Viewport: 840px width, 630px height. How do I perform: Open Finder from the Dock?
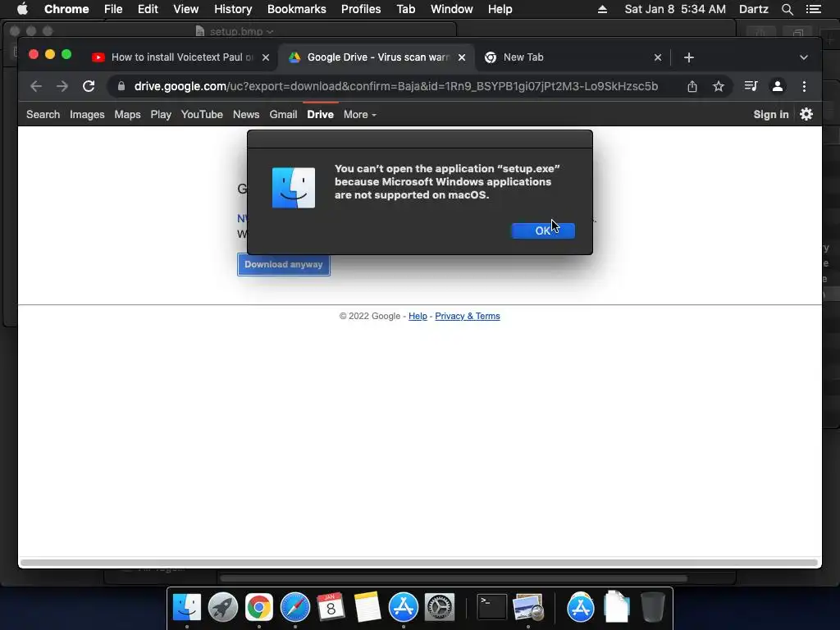186,607
